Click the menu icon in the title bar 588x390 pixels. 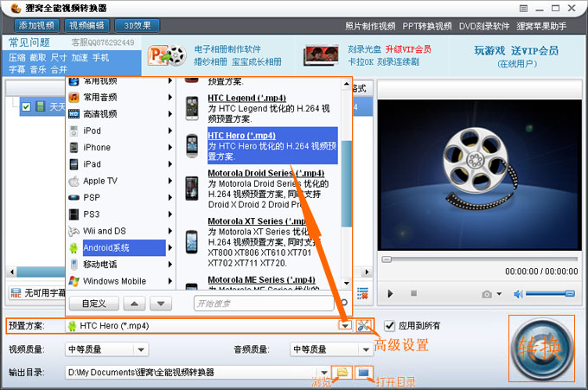[x=524, y=9]
